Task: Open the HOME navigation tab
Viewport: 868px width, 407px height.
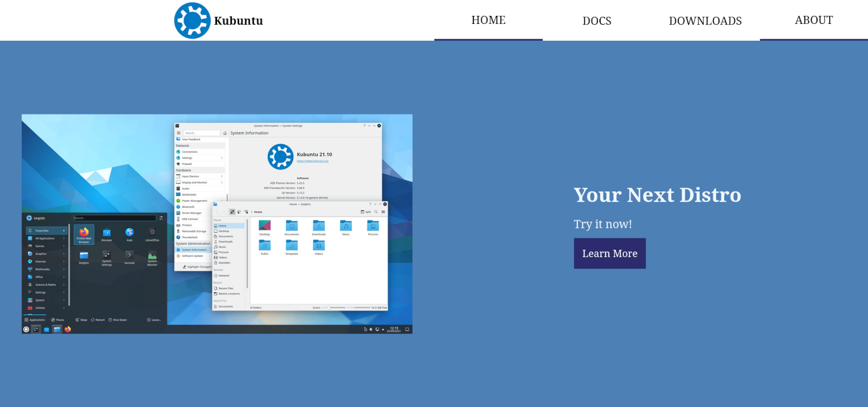Action: click(488, 20)
